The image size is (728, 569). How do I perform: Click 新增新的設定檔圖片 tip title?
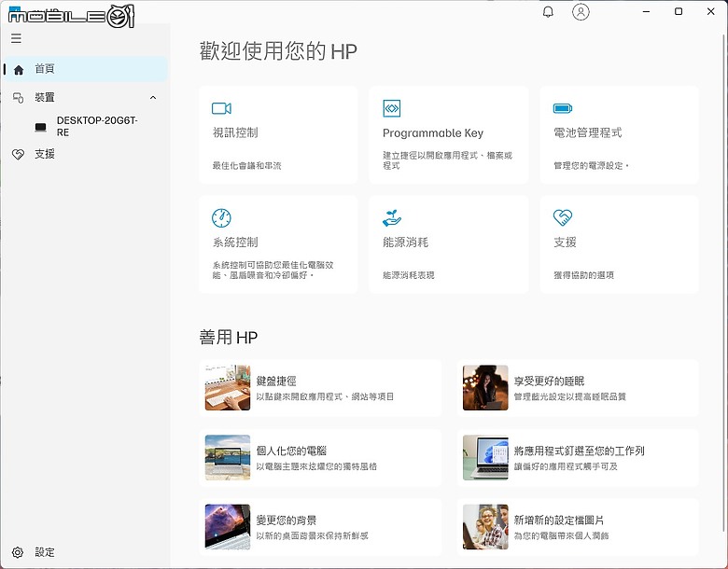point(559,520)
